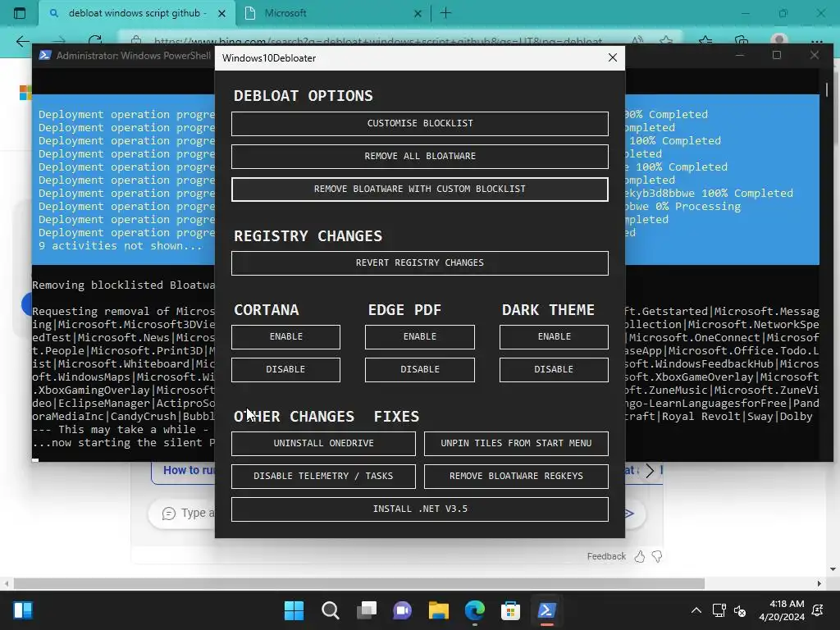The image size is (840, 630).
Task: Show hidden system tray icons
Action: click(x=696, y=610)
